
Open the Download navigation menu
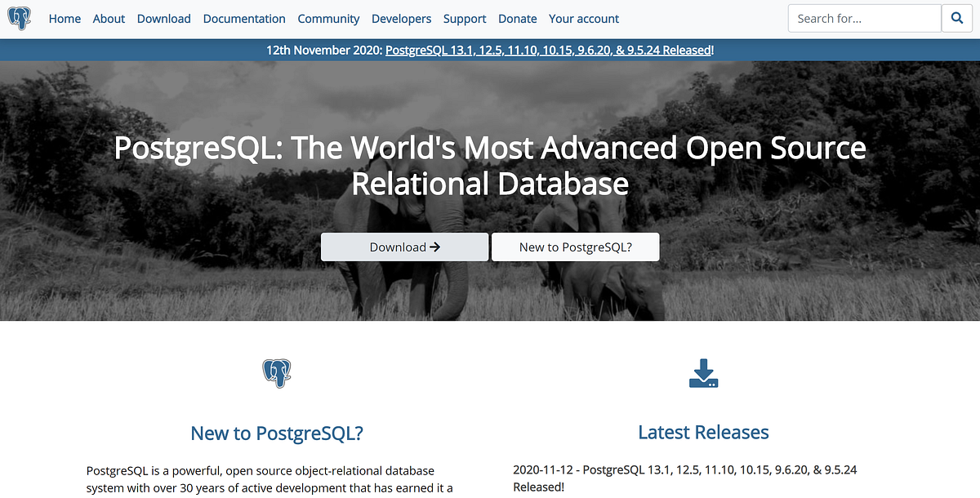(163, 18)
